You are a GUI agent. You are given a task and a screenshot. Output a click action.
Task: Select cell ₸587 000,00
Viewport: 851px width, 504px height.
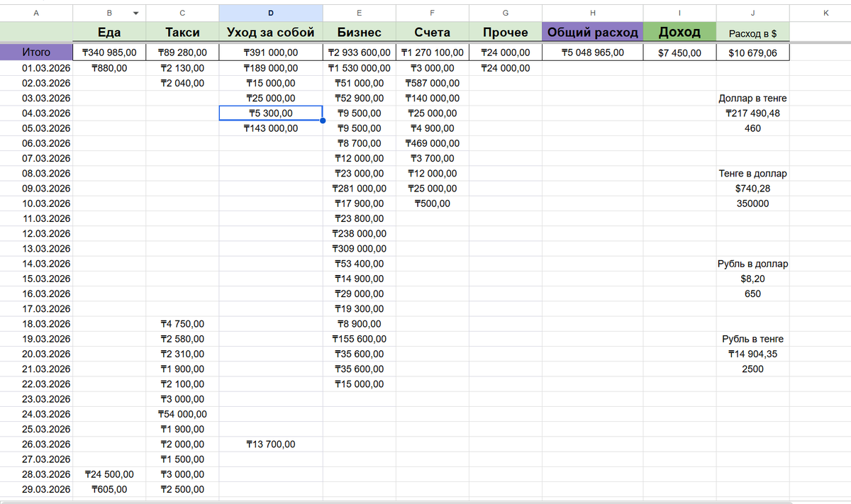(x=432, y=83)
